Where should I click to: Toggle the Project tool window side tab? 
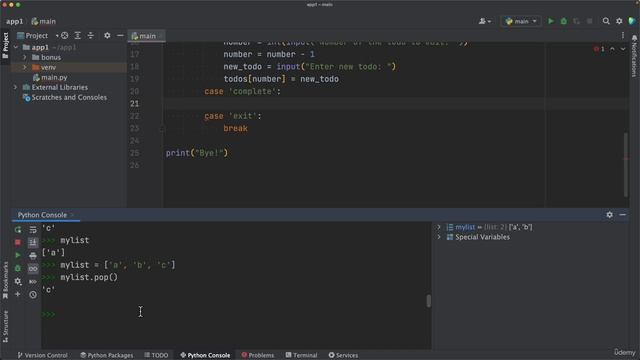click(5, 45)
